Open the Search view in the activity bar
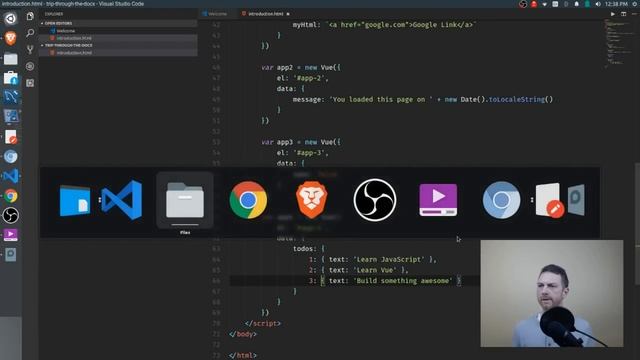 click(x=30, y=33)
